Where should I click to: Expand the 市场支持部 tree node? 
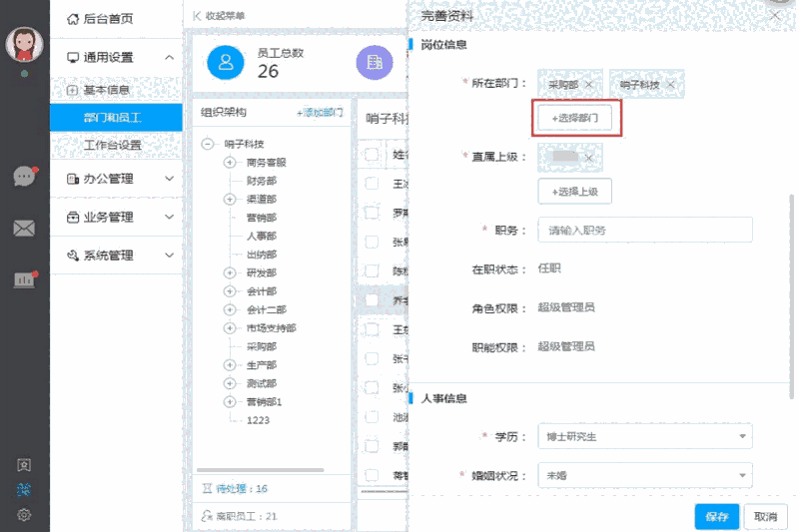pyautogui.click(x=230, y=327)
